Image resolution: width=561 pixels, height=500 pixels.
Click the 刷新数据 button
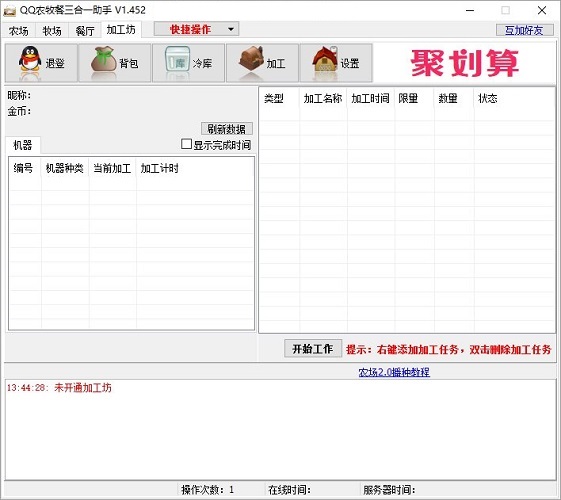click(226, 129)
